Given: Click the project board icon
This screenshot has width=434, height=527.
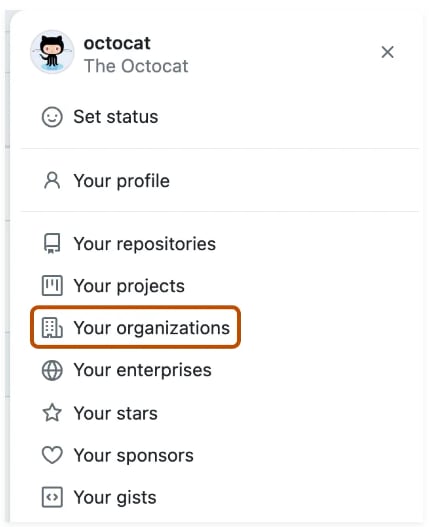Looking at the screenshot, I should click(x=52, y=286).
